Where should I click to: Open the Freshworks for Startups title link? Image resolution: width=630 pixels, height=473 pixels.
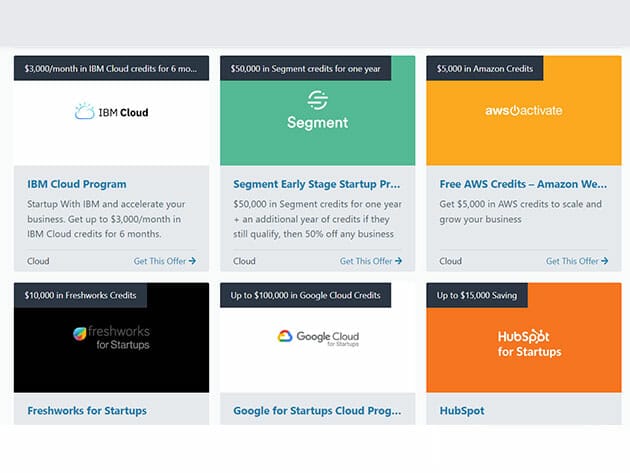[x=87, y=410]
